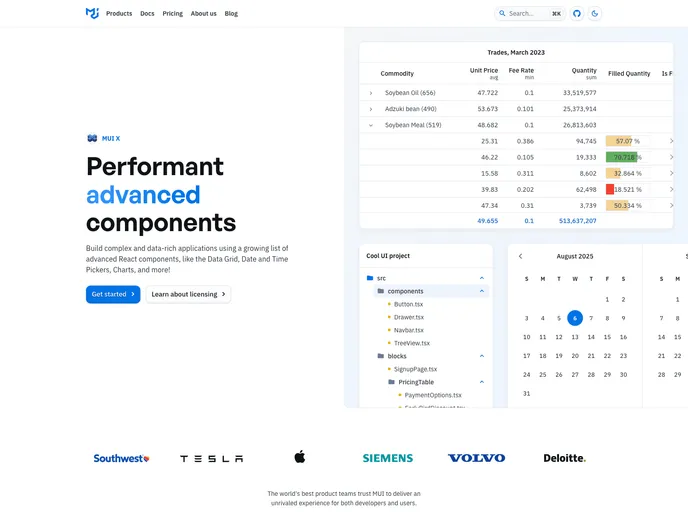688x512 pixels.
Task: Toggle dark mode with the moon icon
Action: 595,14
